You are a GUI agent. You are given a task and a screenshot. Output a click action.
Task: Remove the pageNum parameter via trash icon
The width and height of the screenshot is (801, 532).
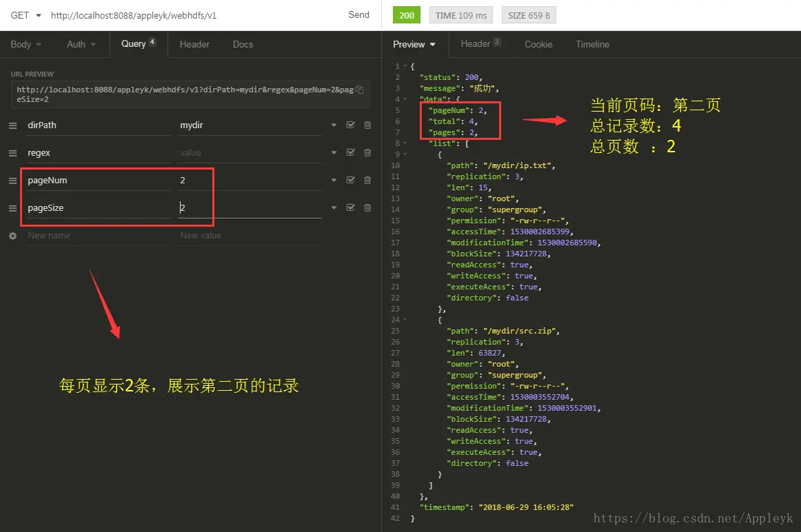pyautogui.click(x=367, y=181)
